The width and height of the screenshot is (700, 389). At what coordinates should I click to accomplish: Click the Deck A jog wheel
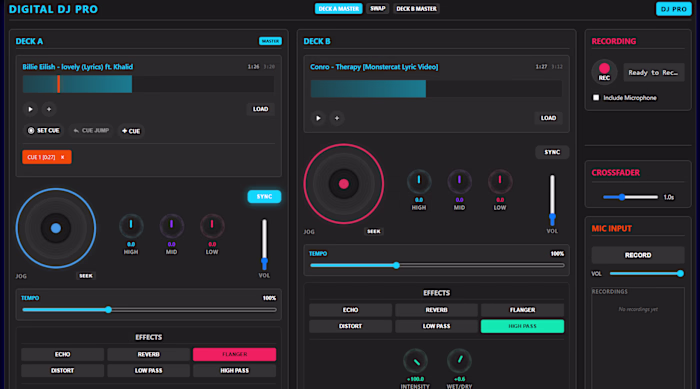click(x=56, y=228)
